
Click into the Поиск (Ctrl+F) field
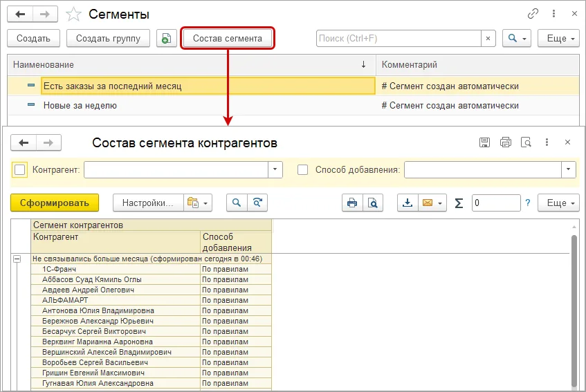coord(399,39)
